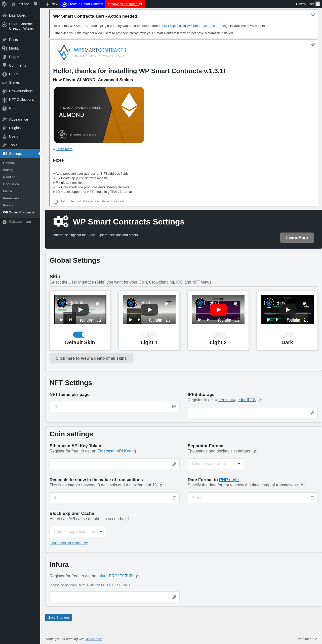Dismiss the Action needed alert notice

coord(313,14)
